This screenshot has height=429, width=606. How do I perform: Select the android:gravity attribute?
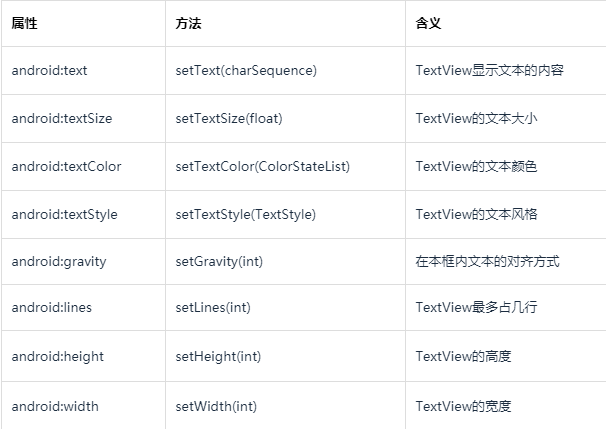click(x=59, y=262)
